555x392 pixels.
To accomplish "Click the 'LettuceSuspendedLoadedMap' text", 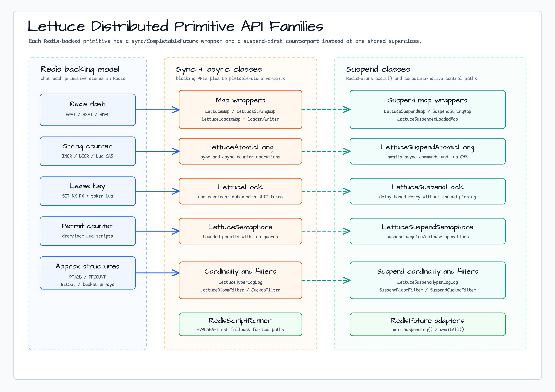I will tap(427, 119).
